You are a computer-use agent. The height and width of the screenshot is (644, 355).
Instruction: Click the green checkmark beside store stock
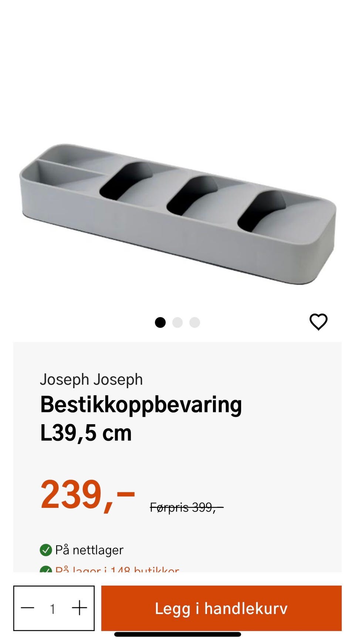pyautogui.click(x=45, y=570)
